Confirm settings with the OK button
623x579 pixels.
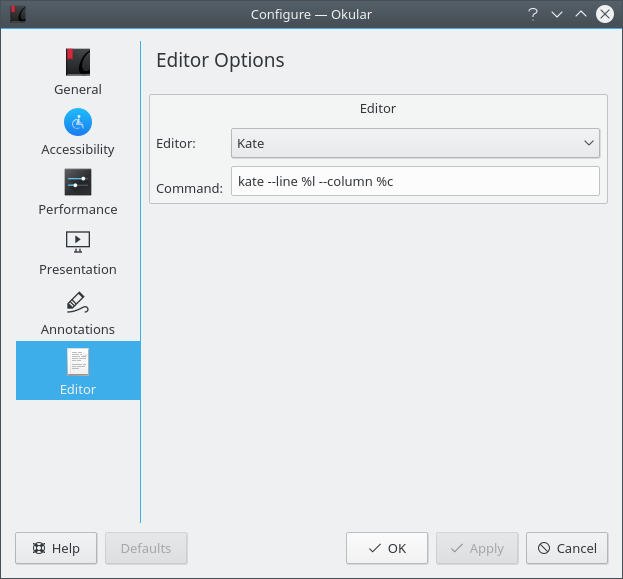pos(387,548)
